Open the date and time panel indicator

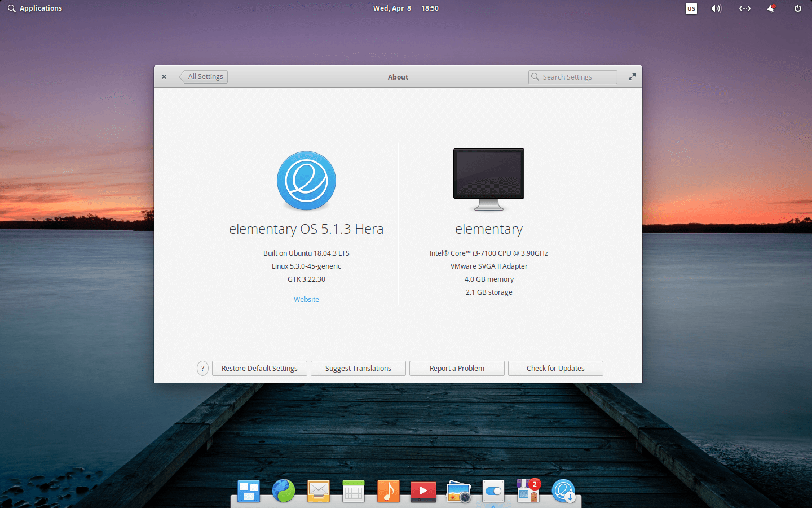click(406, 8)
